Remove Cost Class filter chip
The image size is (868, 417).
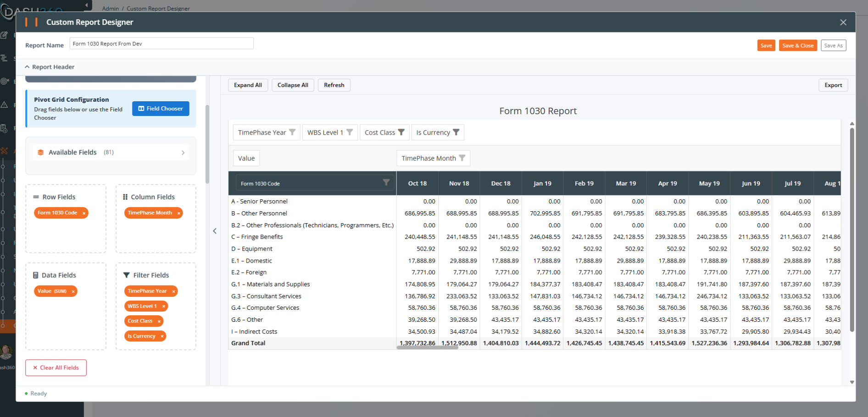159,321
